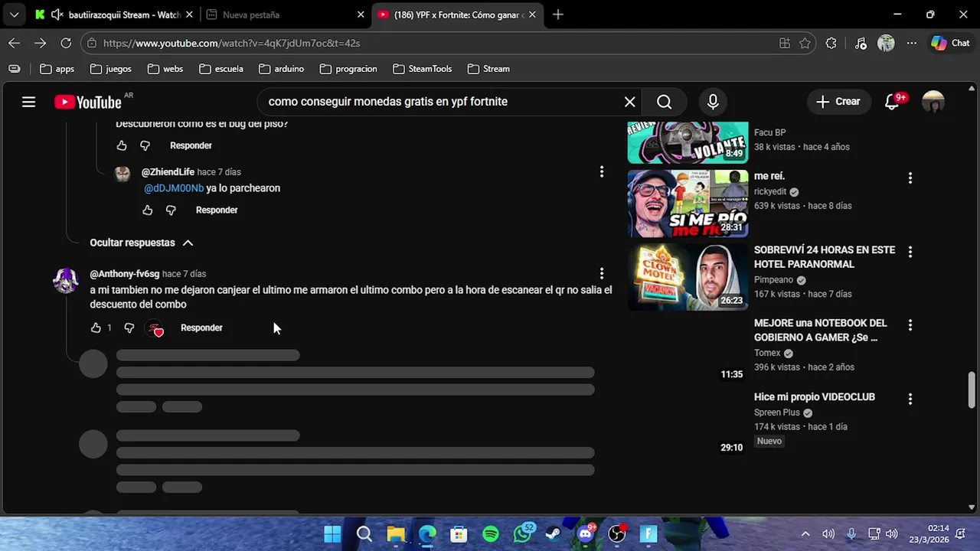The width and height of the screenshot is (980, 551).
Task: Open options for Hice mi propio VIDEOCLUB
Action: pyautogui.click(x=910, y=399)
